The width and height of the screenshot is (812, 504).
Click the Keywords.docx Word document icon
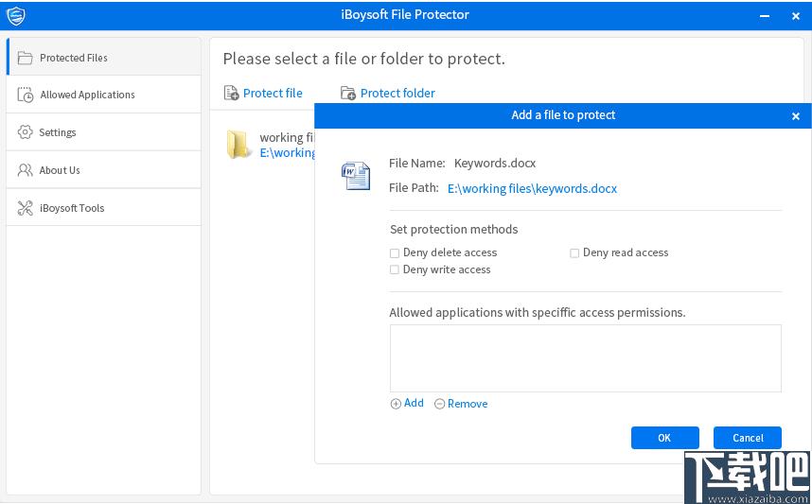pyautogui.click(x=356, y=176)
